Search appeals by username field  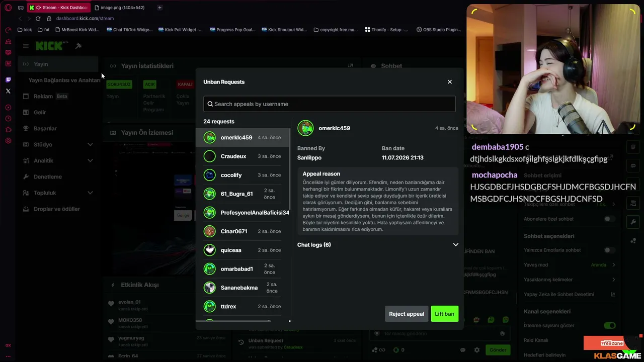(330, 104)
